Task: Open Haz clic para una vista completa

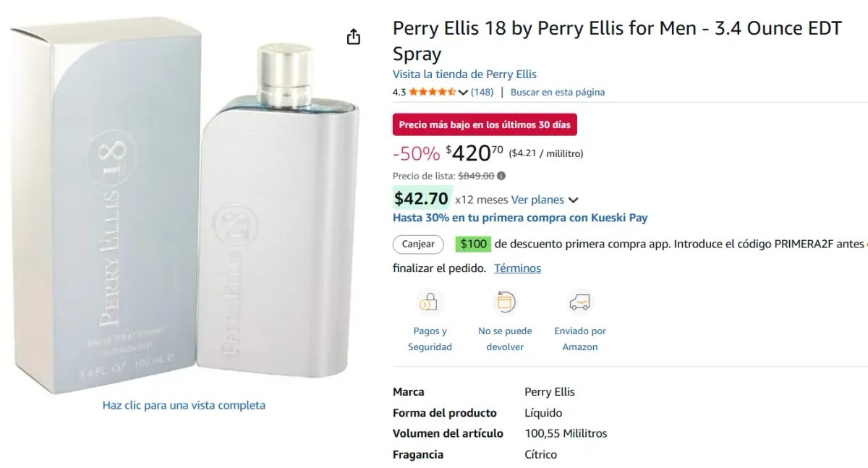Action: pyautogui.click(x=184, y=405)
